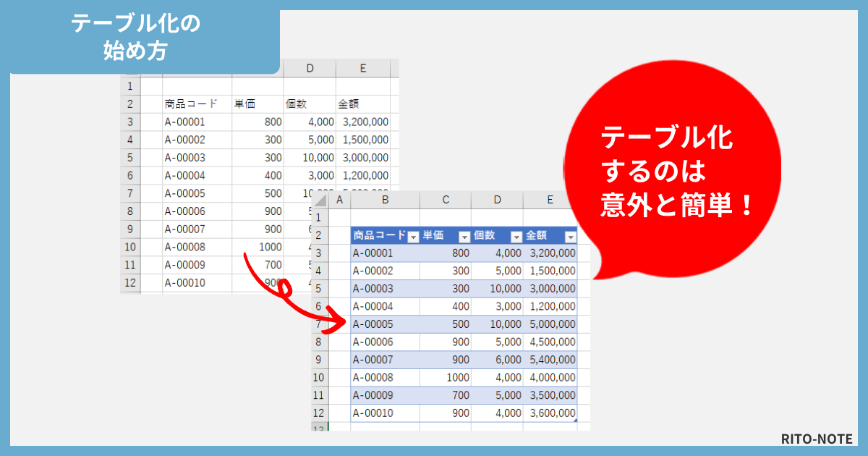Select column header E in the table
Screen dimensions: 868x456
(x=551, y=199)
